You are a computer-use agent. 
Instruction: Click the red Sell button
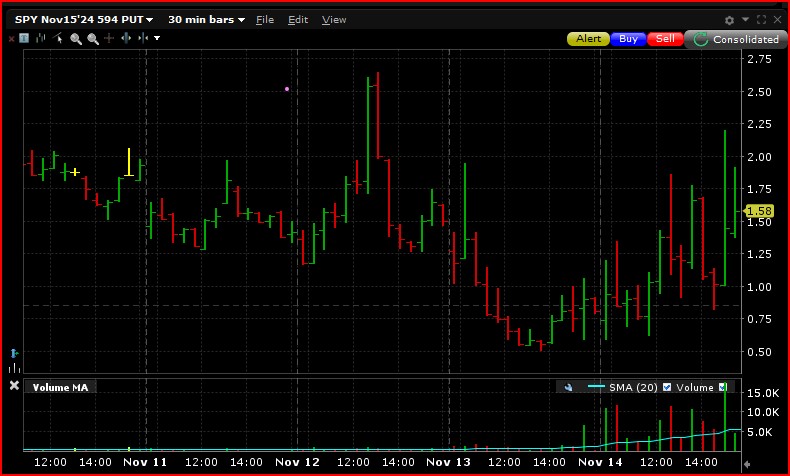click(x=665, y=39)
